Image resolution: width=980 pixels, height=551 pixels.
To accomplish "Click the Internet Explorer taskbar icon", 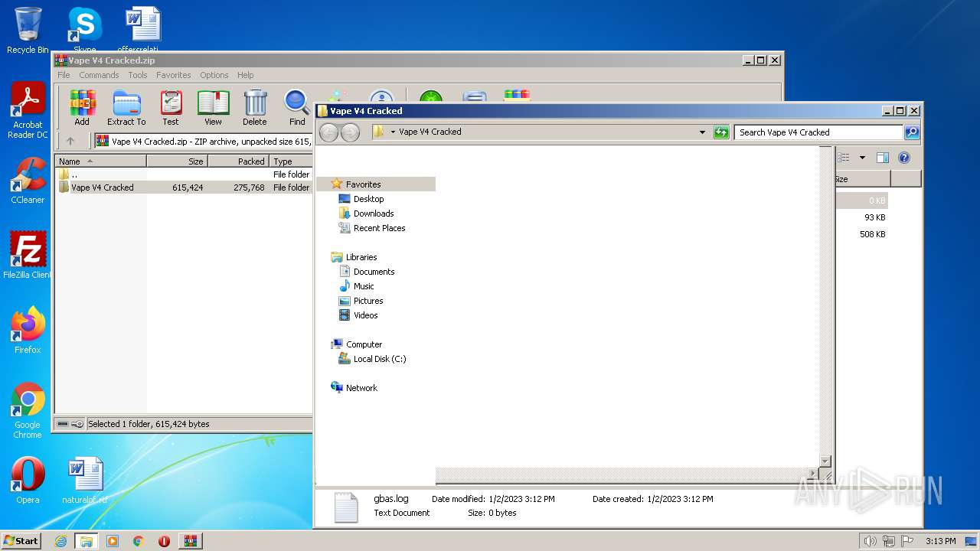I will tap(60, 541).
